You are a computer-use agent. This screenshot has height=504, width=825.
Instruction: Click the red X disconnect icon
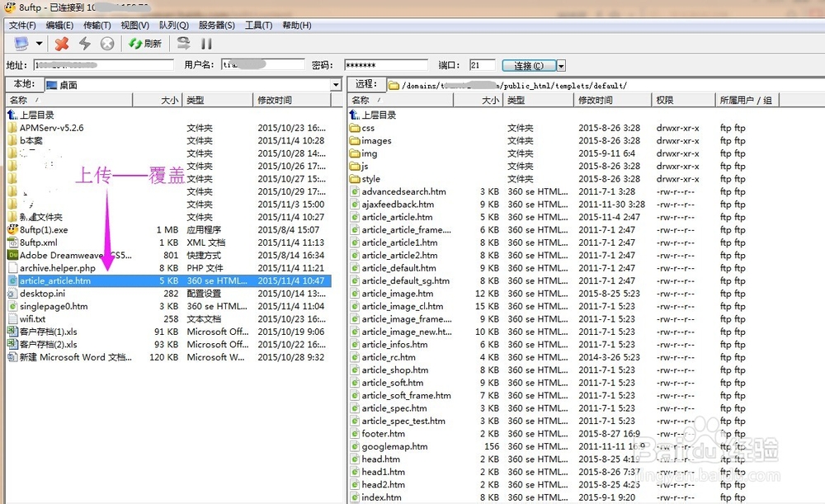tap(62, 44)
